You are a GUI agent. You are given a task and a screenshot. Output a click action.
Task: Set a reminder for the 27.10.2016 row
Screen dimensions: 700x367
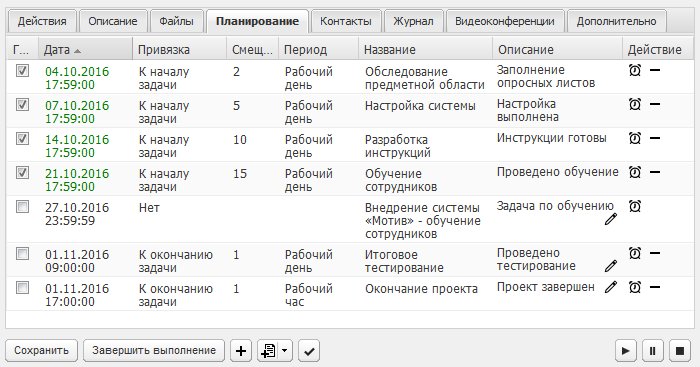634,206
